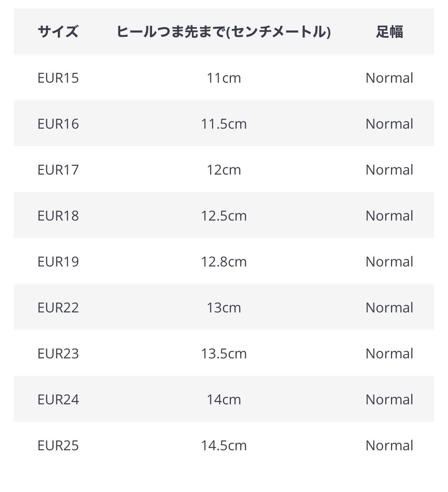Click the サイズ column header

(58, 31)
